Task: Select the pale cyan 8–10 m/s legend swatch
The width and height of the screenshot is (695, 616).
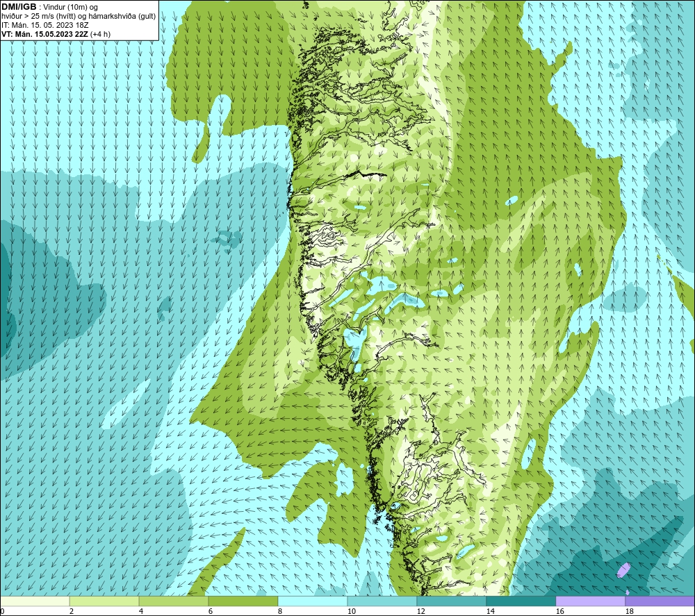Action: (313, 601)
